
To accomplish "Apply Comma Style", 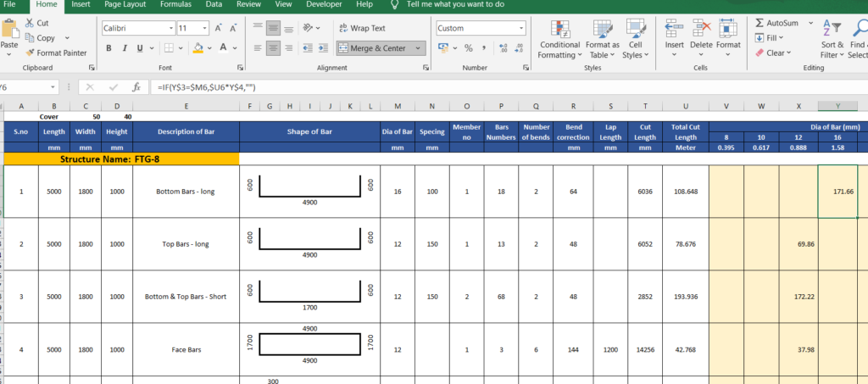I will [x=484, y=48].
